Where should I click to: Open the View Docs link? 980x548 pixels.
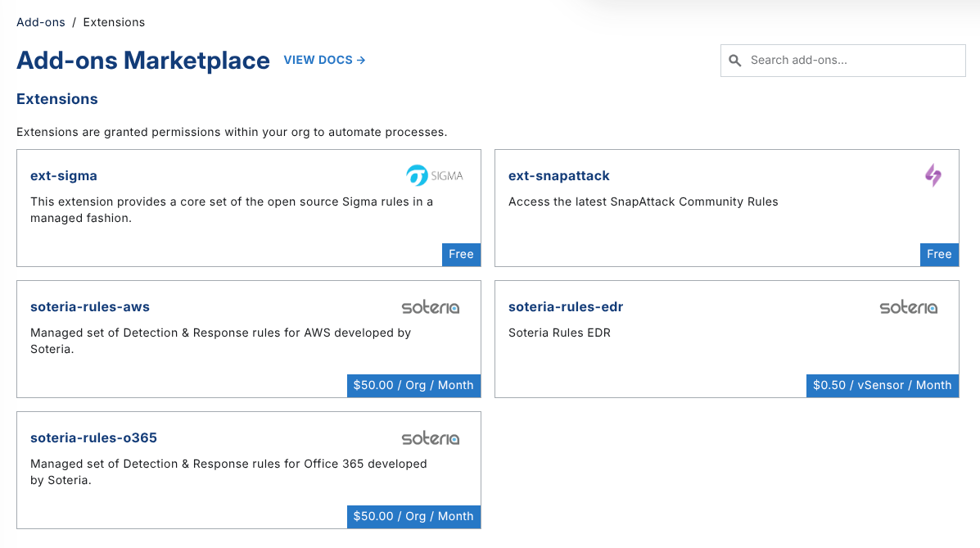pyautogui.click(x=324, y=60)
